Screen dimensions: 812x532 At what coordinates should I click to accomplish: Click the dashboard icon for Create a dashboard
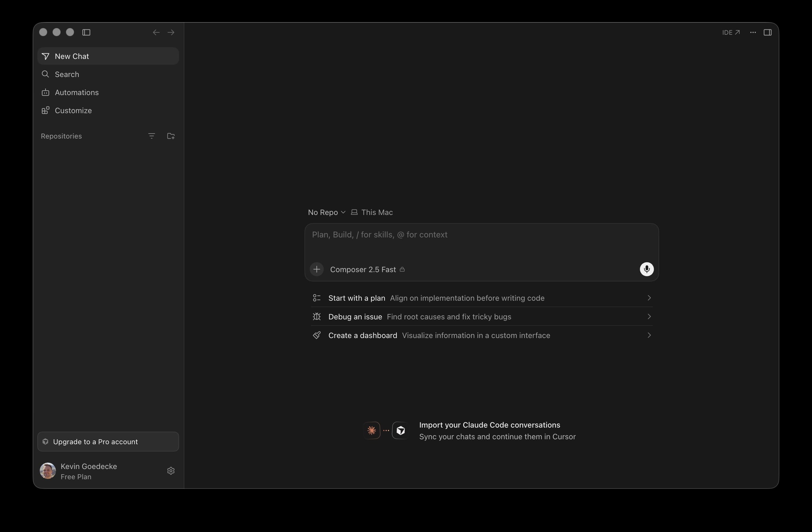coord(317,335)
